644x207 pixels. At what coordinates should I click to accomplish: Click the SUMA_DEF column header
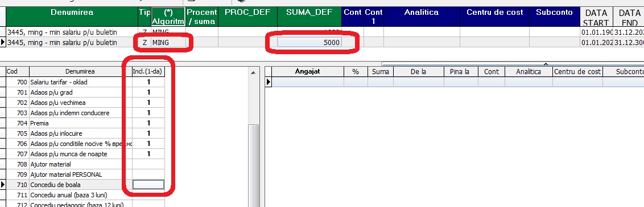click(x=309, y=17)
